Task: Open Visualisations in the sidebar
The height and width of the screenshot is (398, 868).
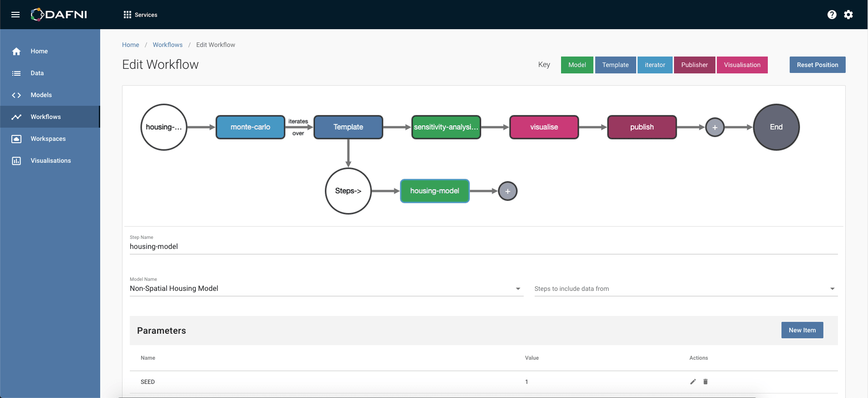Action: pos(51,160)
